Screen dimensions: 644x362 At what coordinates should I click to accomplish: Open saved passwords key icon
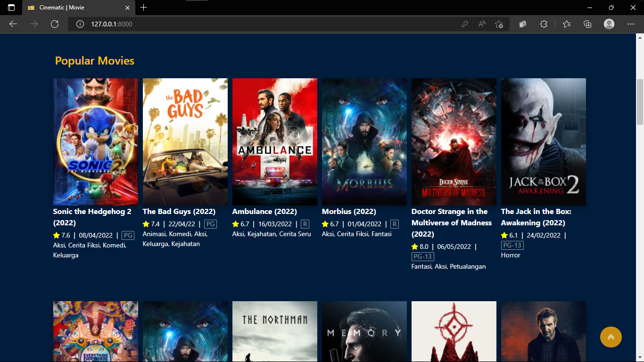tap(464, 24)
